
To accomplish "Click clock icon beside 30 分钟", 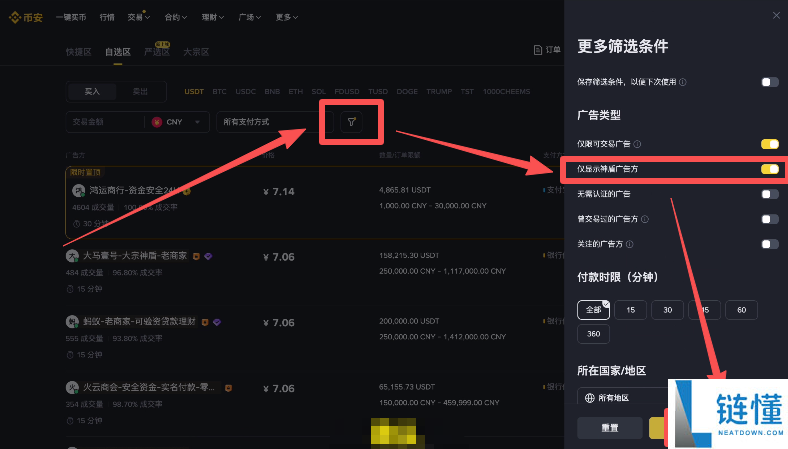I will pos(76,223).
